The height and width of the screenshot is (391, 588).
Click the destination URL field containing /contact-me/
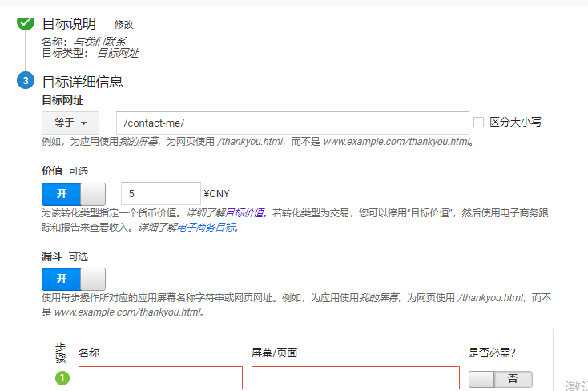[x=292, y=123]
